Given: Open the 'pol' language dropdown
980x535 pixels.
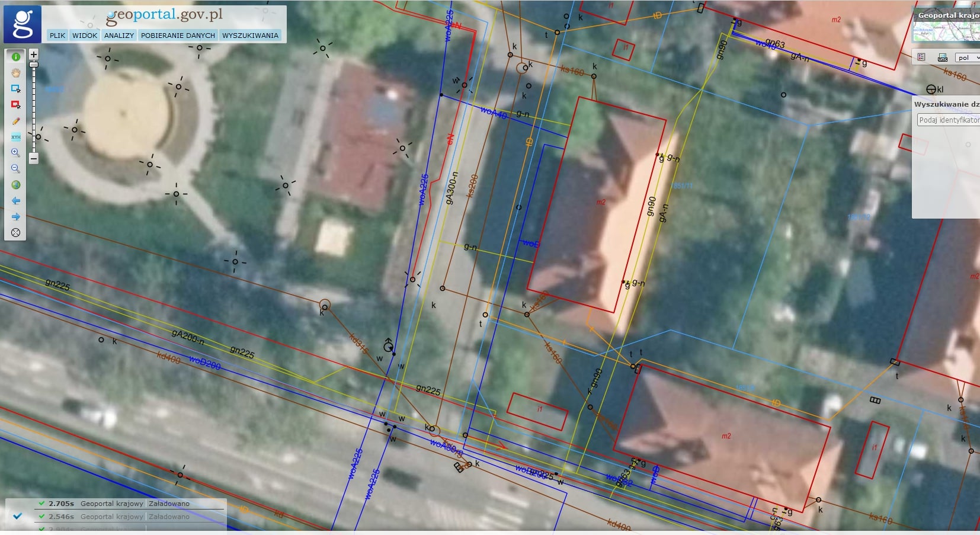Looking at the screenshot, I should [968, 57].
